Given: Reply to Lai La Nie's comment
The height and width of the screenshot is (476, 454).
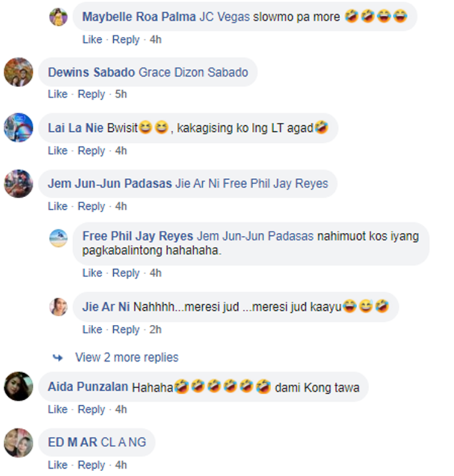Looking at the screenshot, I should [x=91, y=151].
